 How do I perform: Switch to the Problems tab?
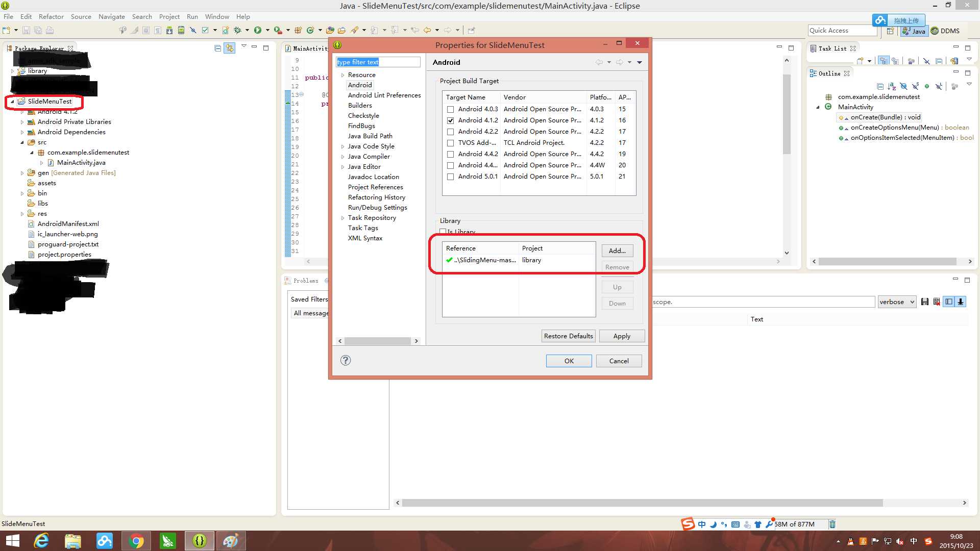pyautogui.click(x=302, y=281)
